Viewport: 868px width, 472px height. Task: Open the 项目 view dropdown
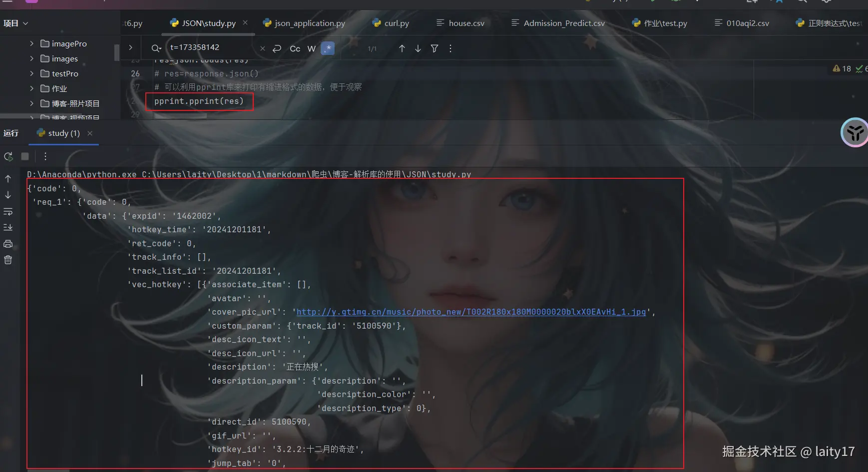[16, 23]
